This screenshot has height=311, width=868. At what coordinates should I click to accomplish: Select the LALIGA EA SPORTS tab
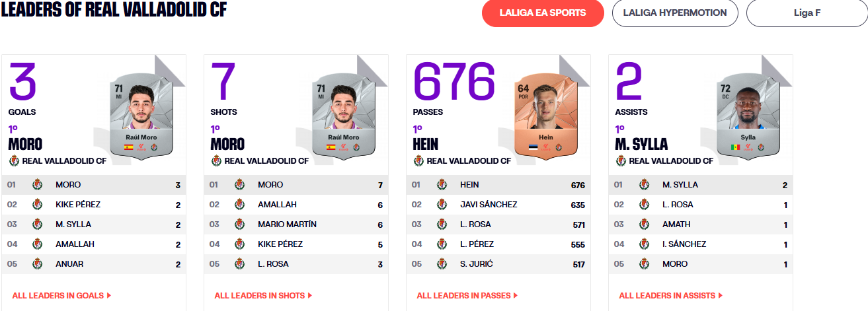[543, 13]
